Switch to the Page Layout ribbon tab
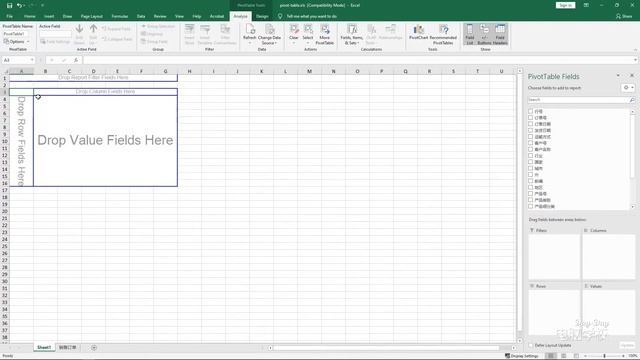Screen dimensions: 640x360 92,16
